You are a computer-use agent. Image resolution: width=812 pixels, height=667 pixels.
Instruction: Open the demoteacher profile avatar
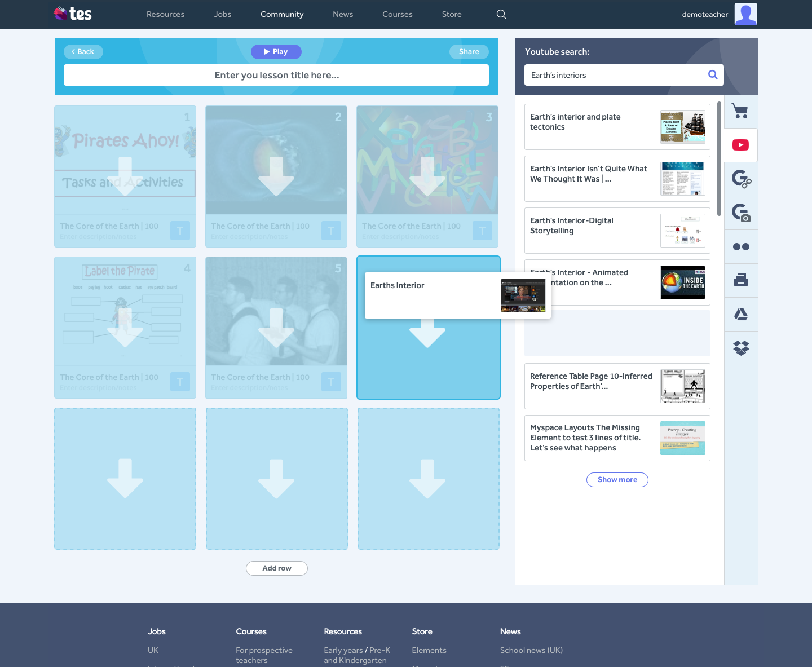click(x=745, y=14)
